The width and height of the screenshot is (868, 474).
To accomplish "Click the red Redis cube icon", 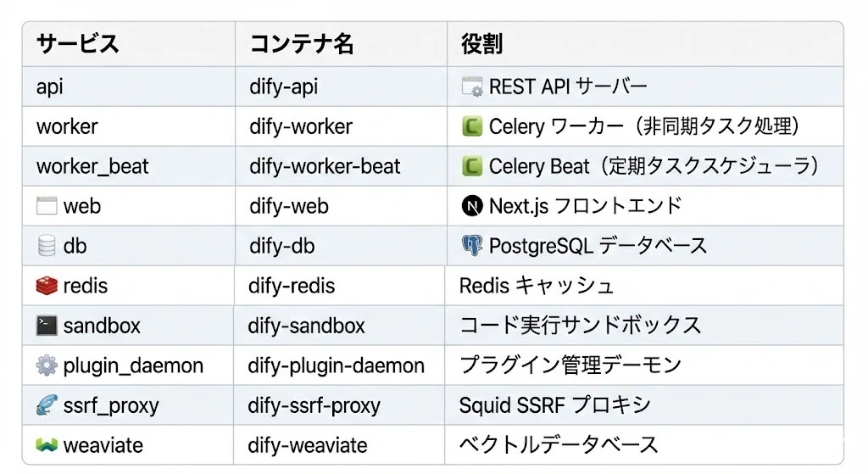I will pos(47,286).
